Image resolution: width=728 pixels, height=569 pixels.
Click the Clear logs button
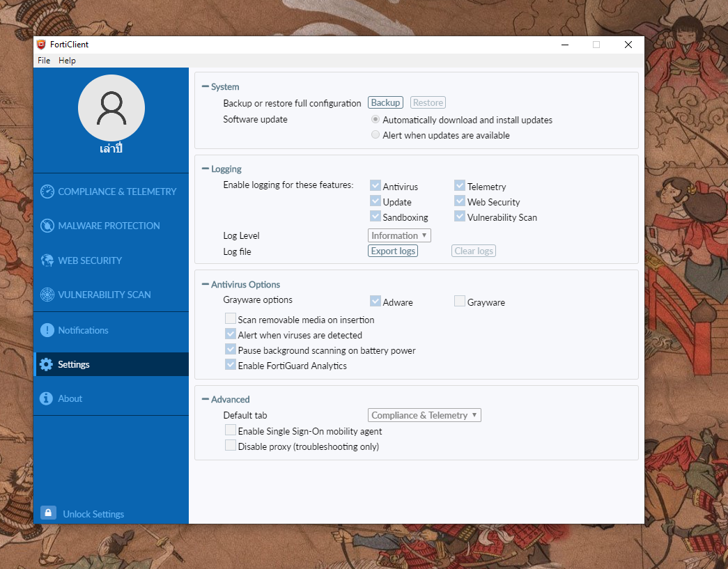click(x=474, y=251)
